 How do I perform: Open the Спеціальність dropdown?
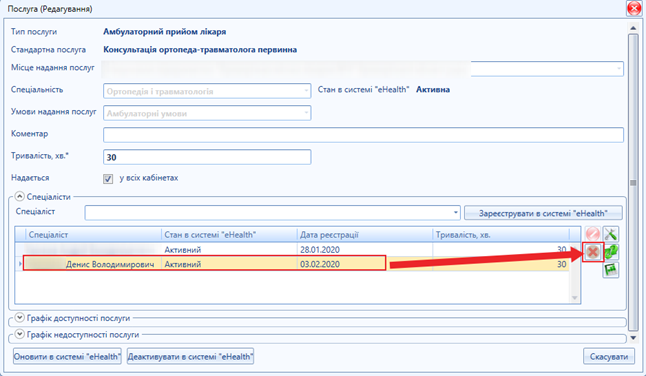coord(306,91)
